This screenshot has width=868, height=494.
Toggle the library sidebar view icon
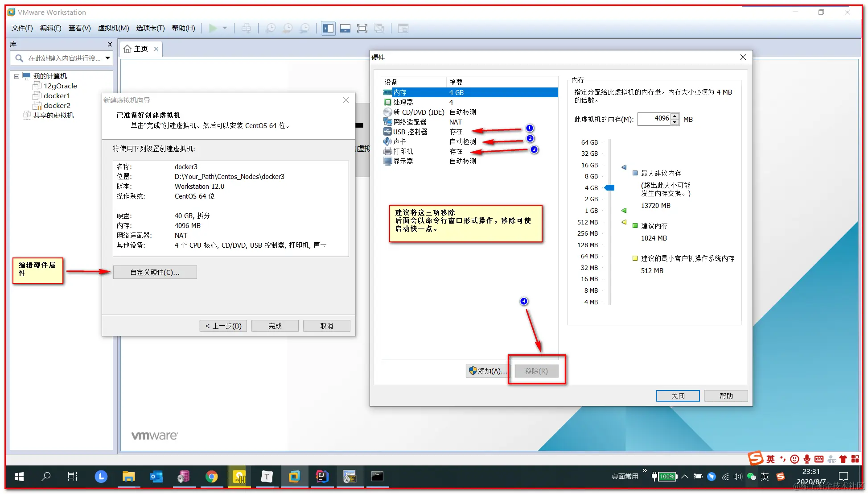(328, 29)
